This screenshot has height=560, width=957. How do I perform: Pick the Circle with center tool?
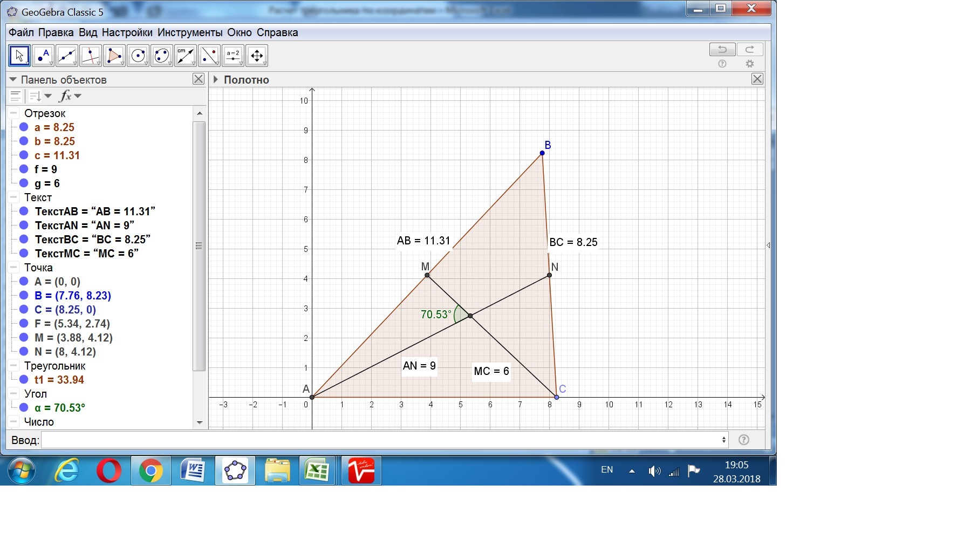[138, 56]
